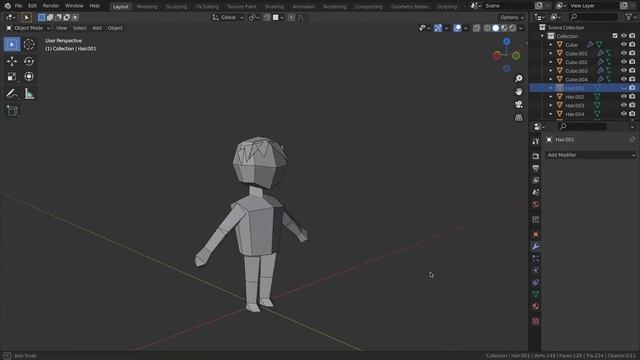The width and height of the screenshot is (640, 360).
Task: Collapse the Collection tree expander
Action: tap(542, 36)
